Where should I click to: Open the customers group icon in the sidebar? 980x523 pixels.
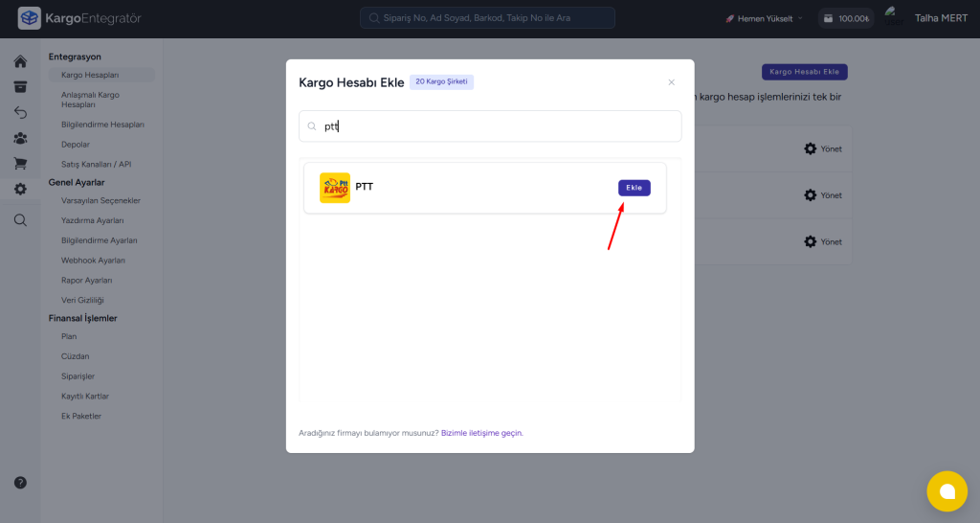tap(20, 138)
